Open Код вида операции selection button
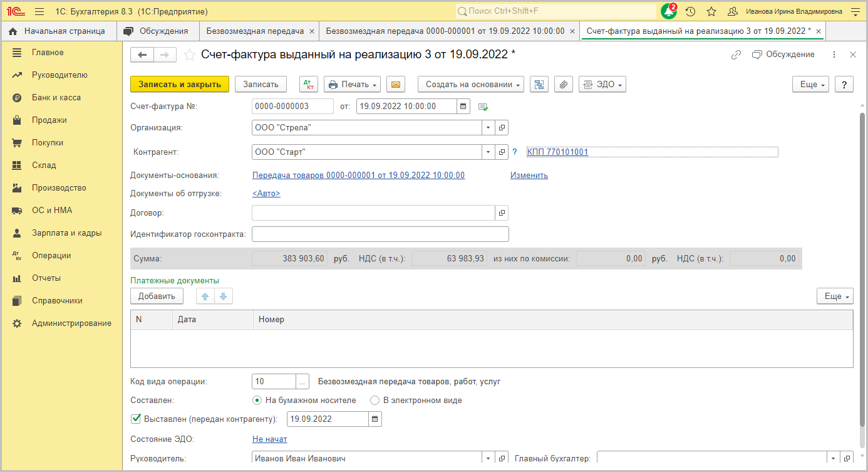The width and height of the screenshot is (868, 472). click(302, 382)
